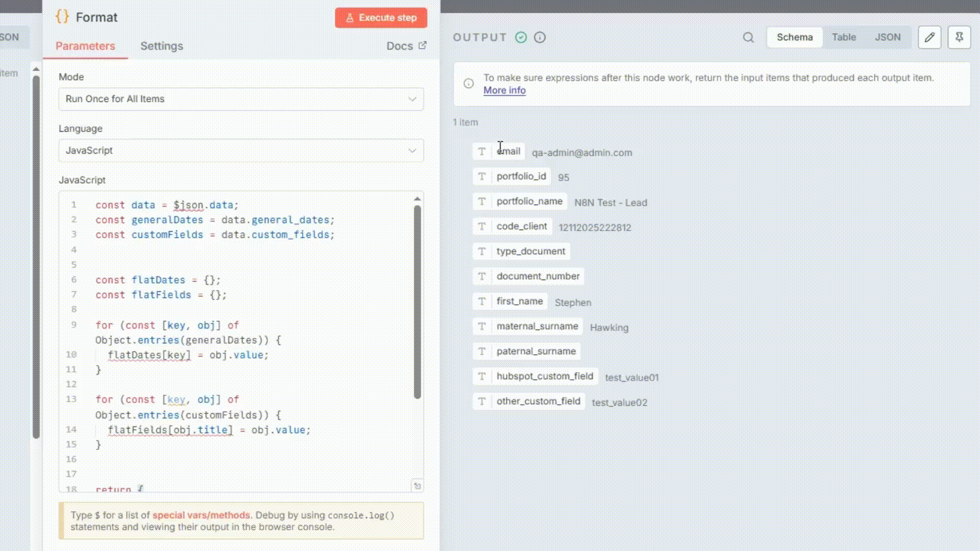Click the Docs external link

point(406,46)
